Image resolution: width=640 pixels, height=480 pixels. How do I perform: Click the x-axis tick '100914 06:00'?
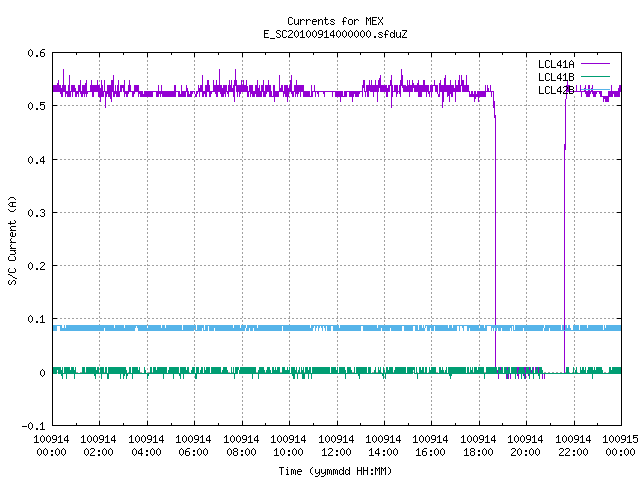193,446
